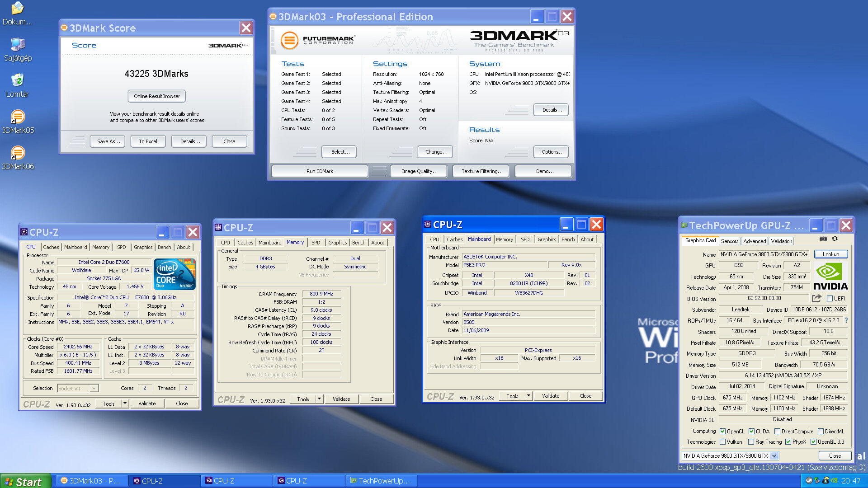The width and height of the screenshot is (868, 488).
Task: Switch to Sensors tab in GPU-Z
Action: (730, 241)
